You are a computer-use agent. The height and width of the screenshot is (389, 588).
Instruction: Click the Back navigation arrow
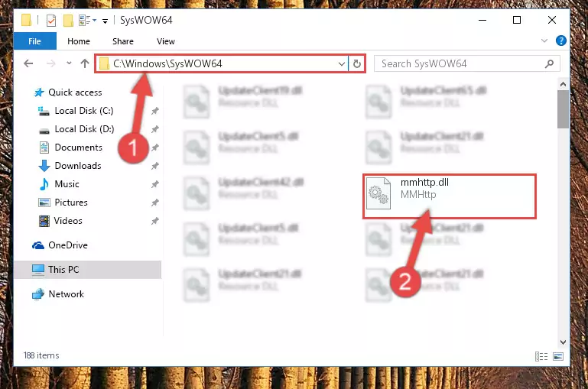click(x=28, y=63)
